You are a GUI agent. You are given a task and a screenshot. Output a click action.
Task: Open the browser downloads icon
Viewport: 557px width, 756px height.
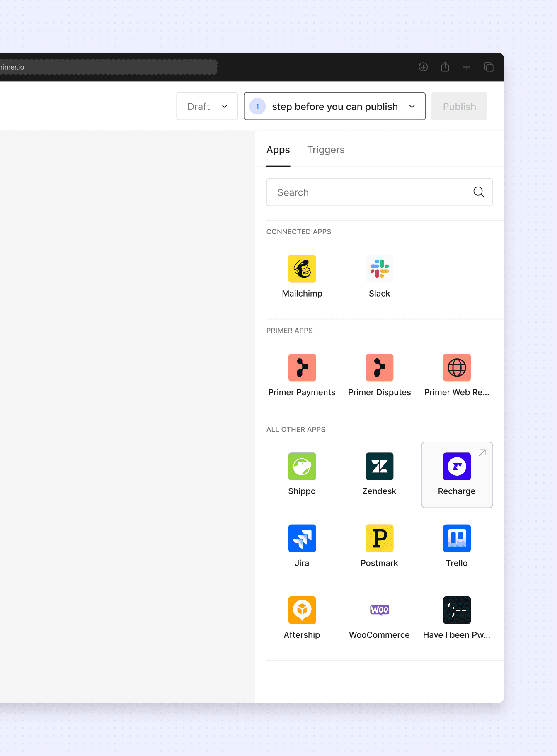point(423,67)
